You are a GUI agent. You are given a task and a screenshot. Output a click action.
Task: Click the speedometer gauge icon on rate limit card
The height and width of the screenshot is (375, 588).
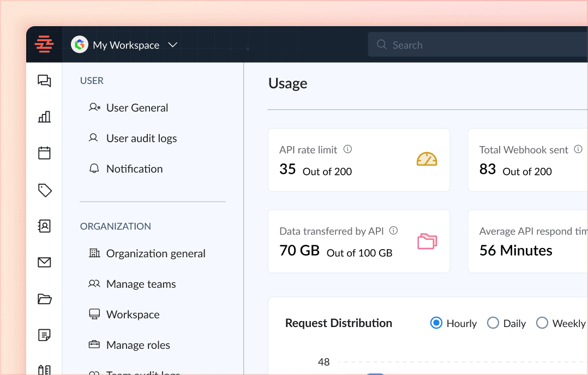tap(427, 159)
